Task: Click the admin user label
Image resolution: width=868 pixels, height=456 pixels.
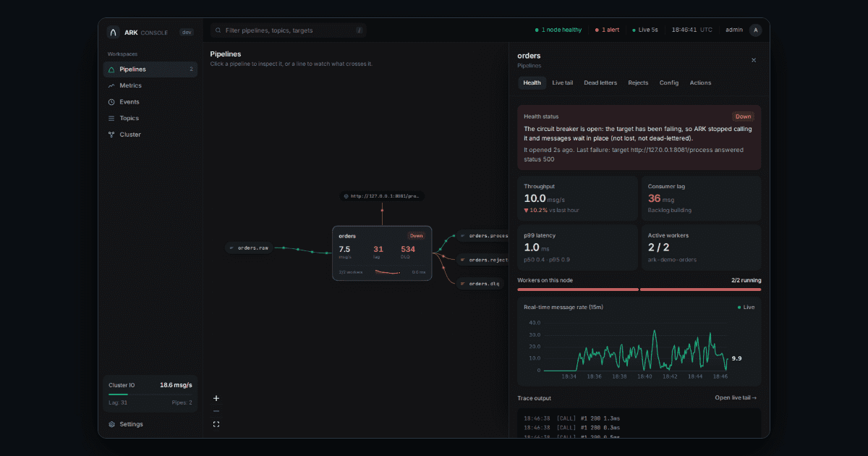Action: click(x=734, y=30)
